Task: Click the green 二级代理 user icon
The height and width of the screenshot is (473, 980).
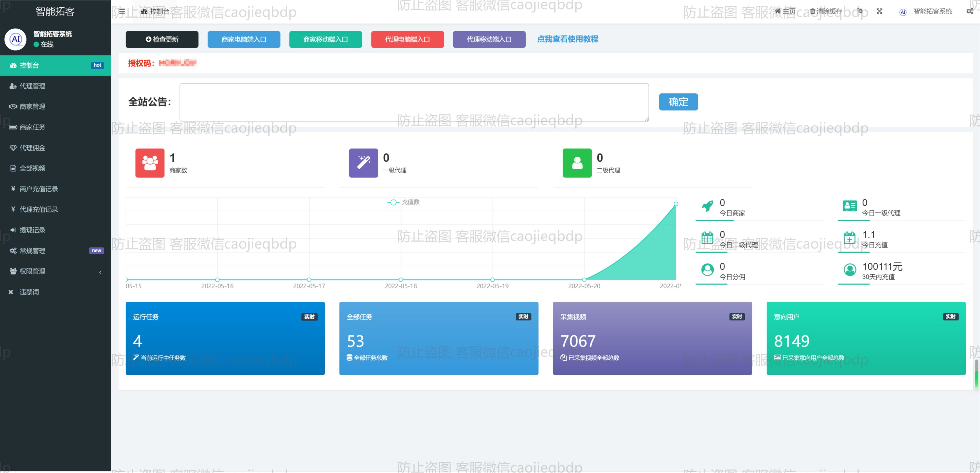Action: coord(577,163)
